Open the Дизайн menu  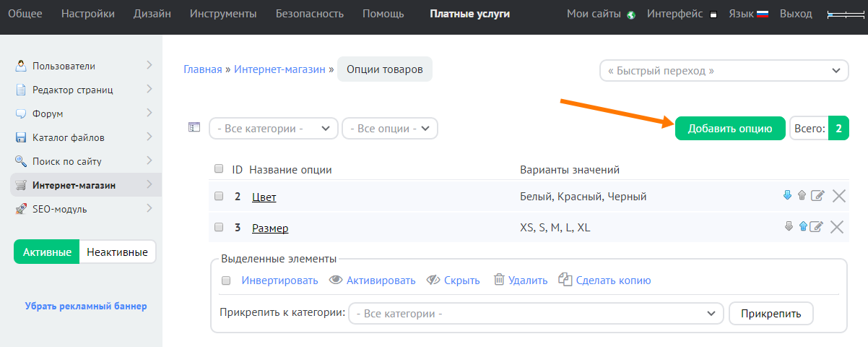click(x=152, y=14)
